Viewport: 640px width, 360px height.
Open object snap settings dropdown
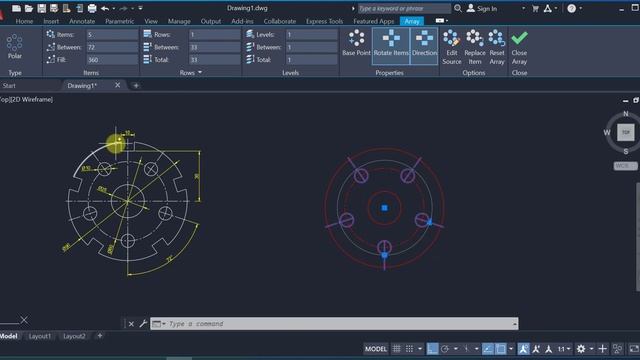click(511, 349)
